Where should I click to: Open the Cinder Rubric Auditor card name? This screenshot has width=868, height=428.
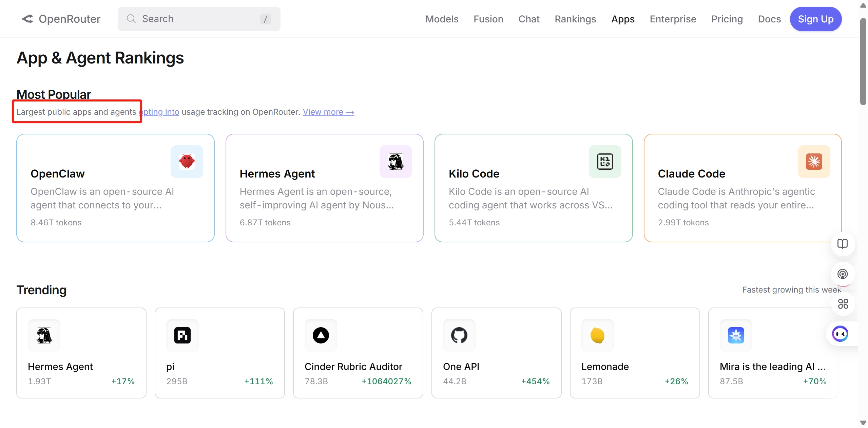click(x=353, y=367)
